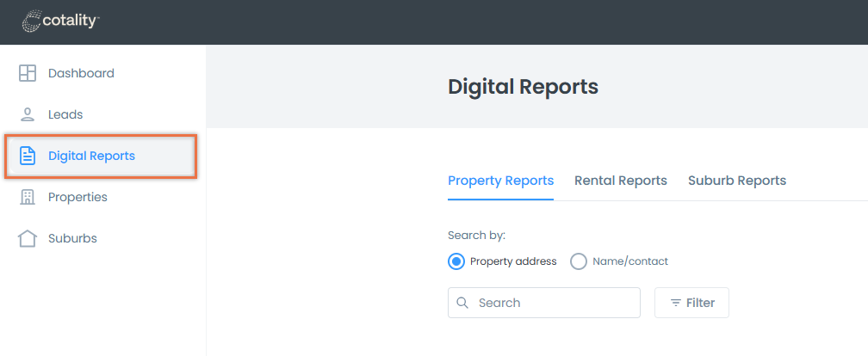Focus the Search input field

click(x=544, y=303)
